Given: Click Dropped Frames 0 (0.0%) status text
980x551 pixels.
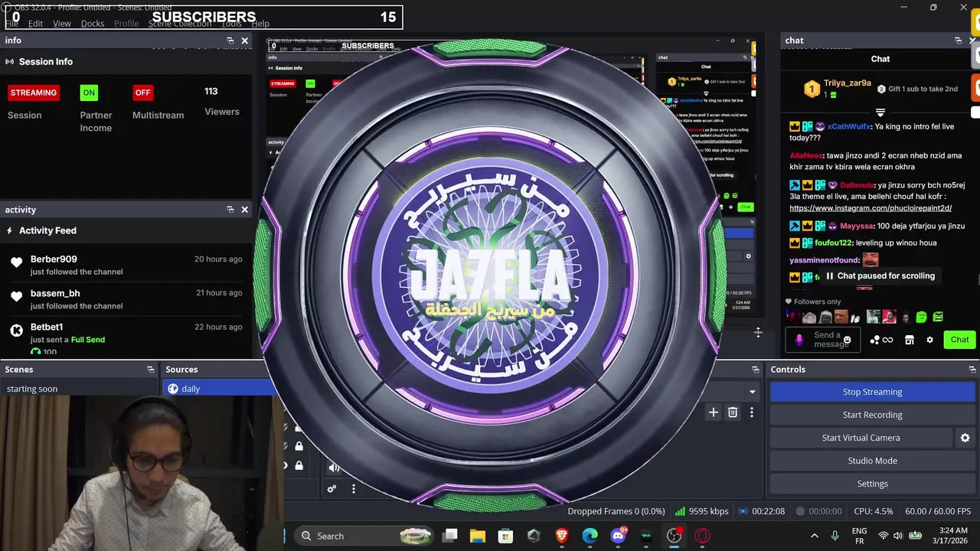Looking at the screenshot, I should tap(616, 511).
